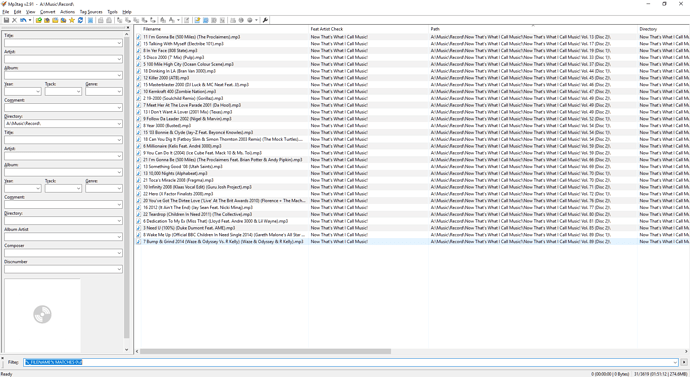Open the Tools menu
Image resolution: width=690 pixels, height=377 pixels.
click(x=112, y=12)
